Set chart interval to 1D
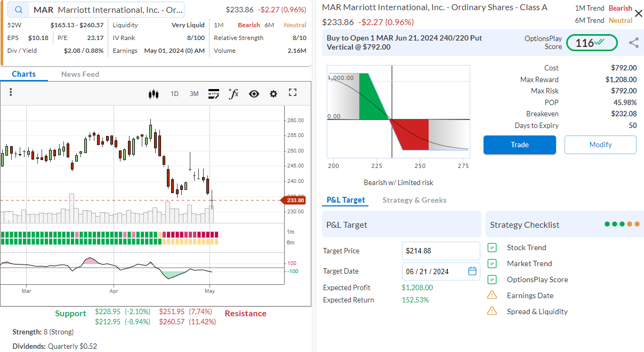 click(174, 94)
